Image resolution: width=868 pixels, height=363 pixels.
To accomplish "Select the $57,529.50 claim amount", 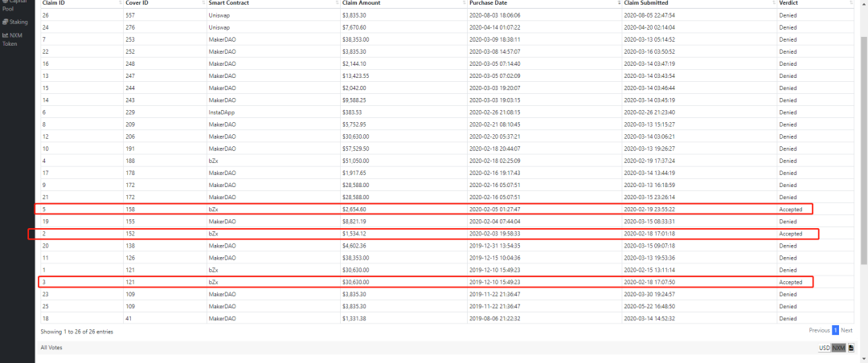I will [355, 149].
